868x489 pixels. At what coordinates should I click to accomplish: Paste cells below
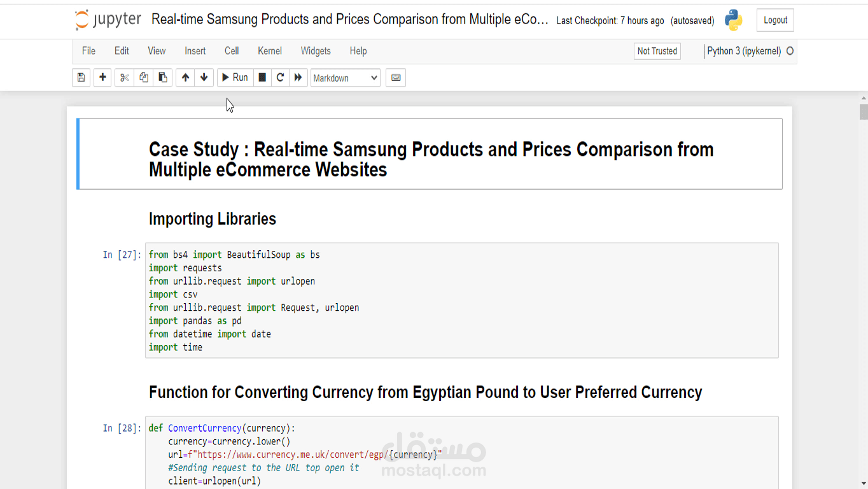click(163, 78)
